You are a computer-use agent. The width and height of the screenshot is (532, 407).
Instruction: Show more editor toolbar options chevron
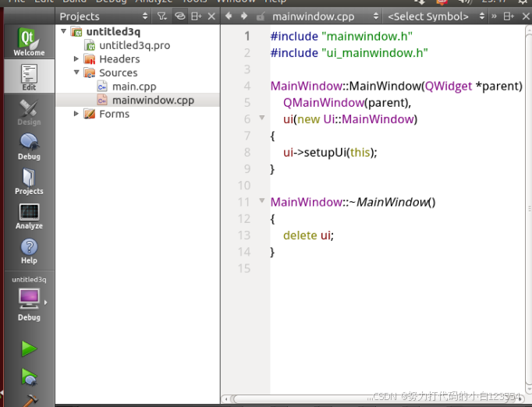pos(494,16)
